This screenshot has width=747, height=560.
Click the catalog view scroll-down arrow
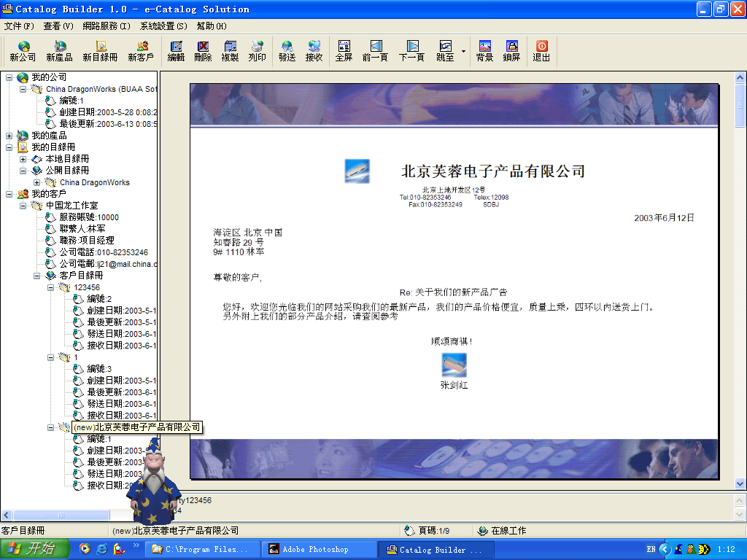(740, 484)
